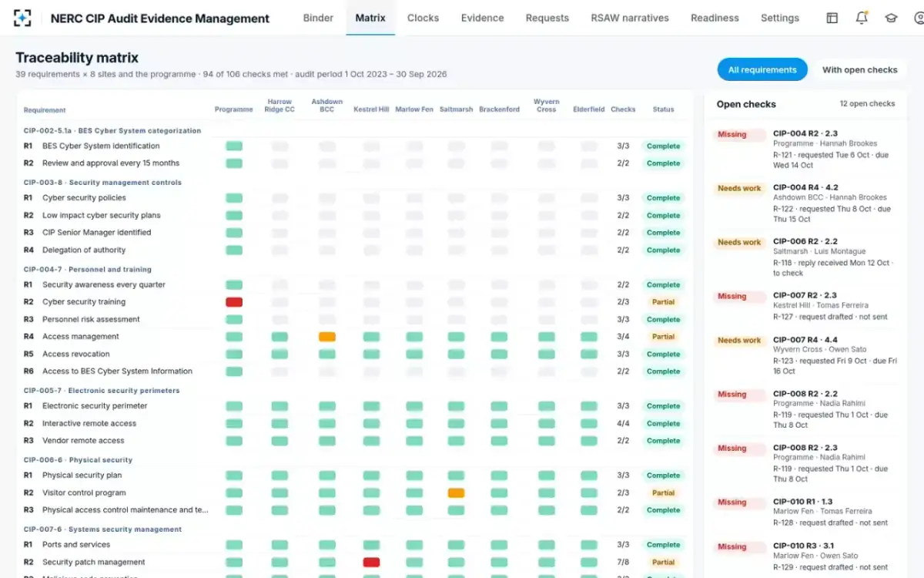This screenshot has height=578, width=924.
Task: Click Partial status for Access management
Action: coord(663,337)
